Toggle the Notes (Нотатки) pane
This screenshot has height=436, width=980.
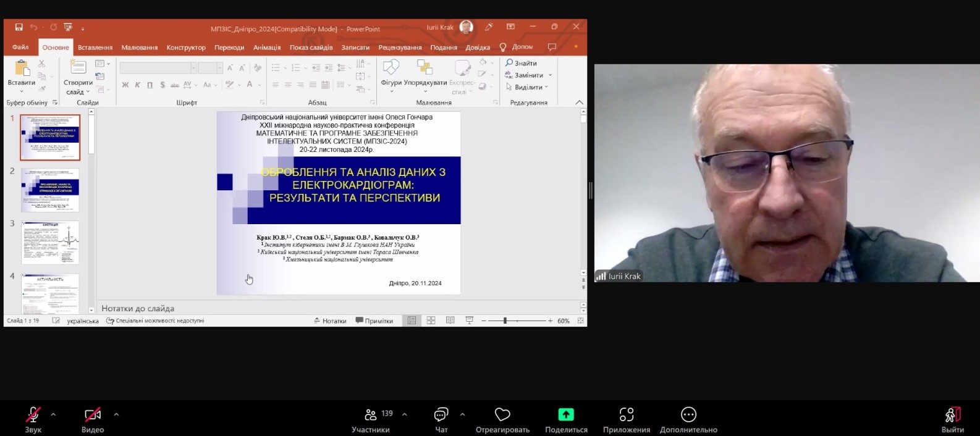point(330,321)
